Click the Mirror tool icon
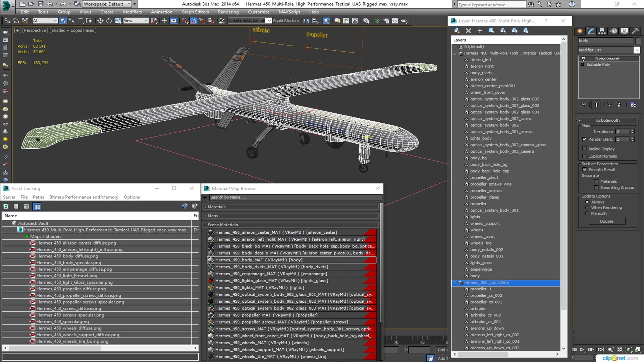 (306, 21)
